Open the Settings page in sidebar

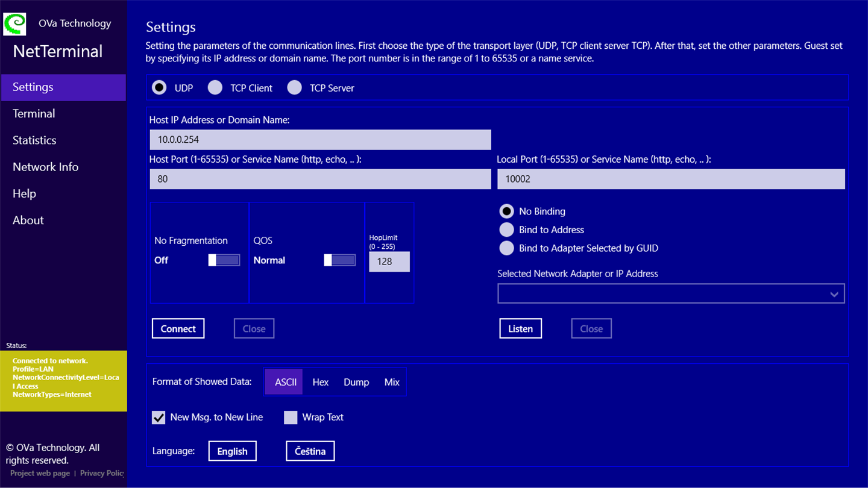[63, 87]
